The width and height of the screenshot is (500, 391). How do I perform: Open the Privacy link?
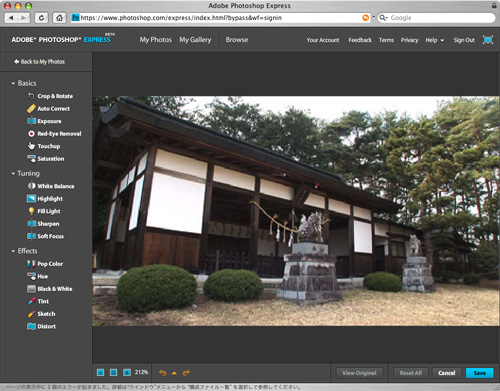[409, 40]
